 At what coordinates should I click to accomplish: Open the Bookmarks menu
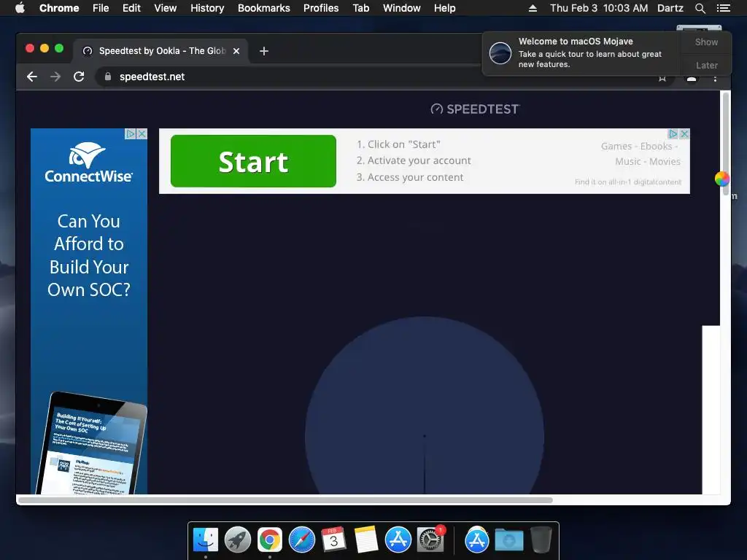264,8
